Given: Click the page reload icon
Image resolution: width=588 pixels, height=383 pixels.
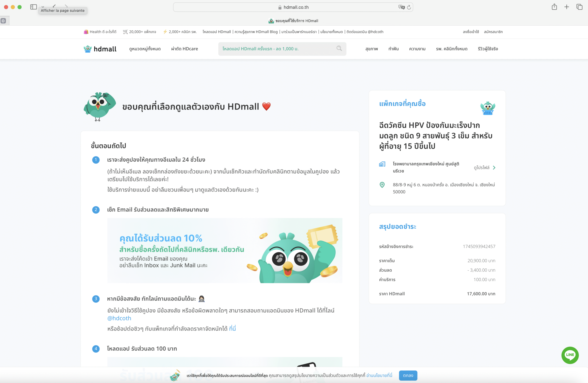Looking at the screenshot, I should tap(409, 7).
